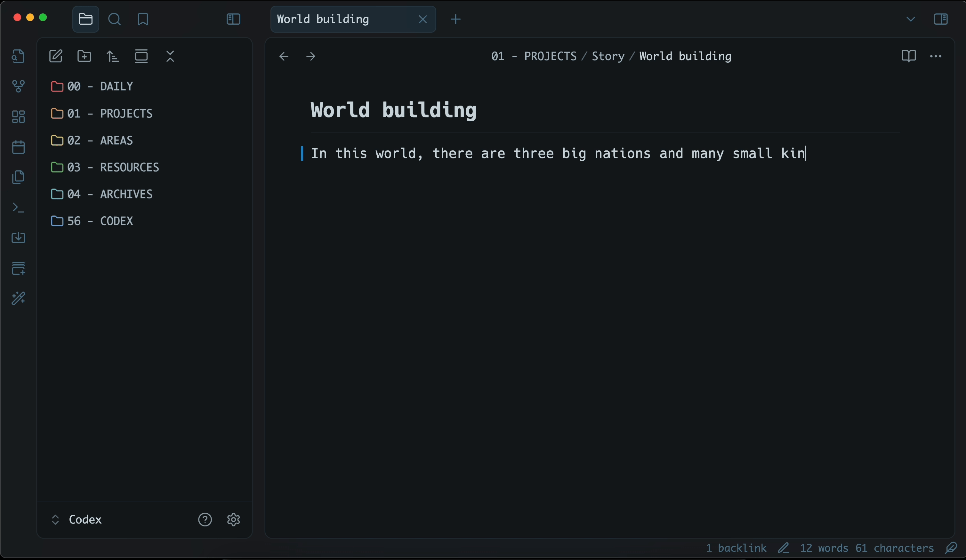Screen dimensions: 966x560
Task: Open a new tab with the plus button
Action: [455, 19]
